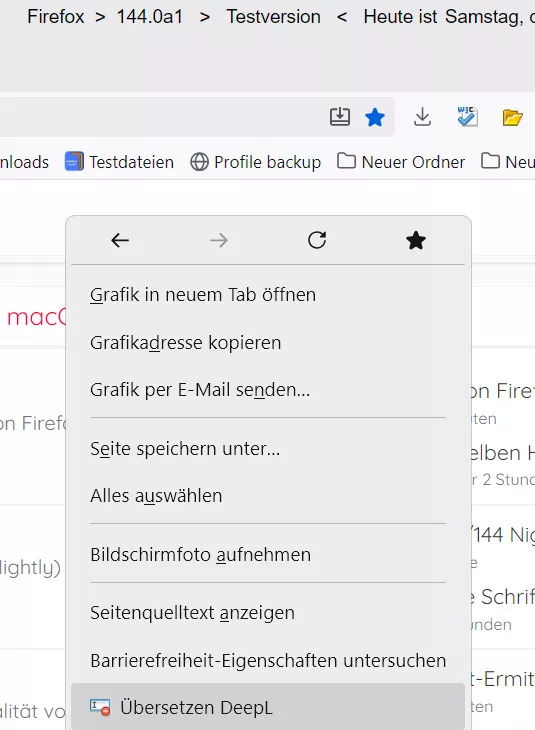The height and width of the screenshot is (730, 535).
Task: Click the install page icon in address bar
Action: (340, 117)
